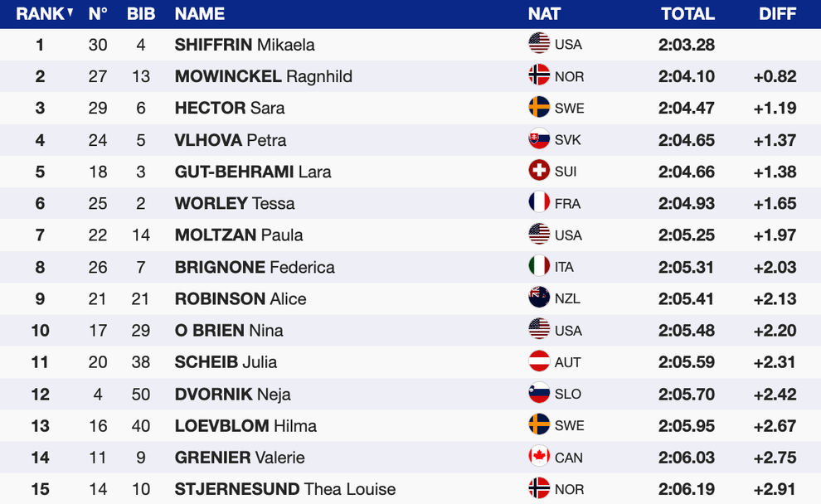
Task: Click the French flag in Worley's row
Action: point(539,202)
